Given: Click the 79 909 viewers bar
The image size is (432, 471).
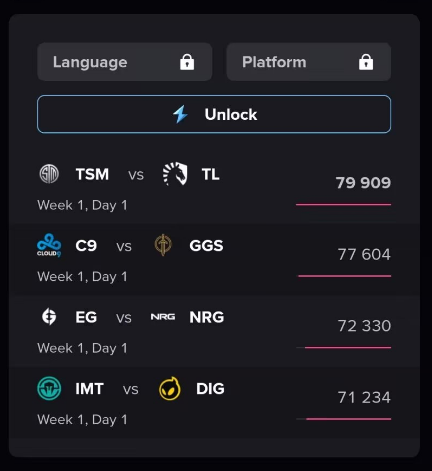Looking at the screenshot, I should pyautogui.click(x=343, y=204).
